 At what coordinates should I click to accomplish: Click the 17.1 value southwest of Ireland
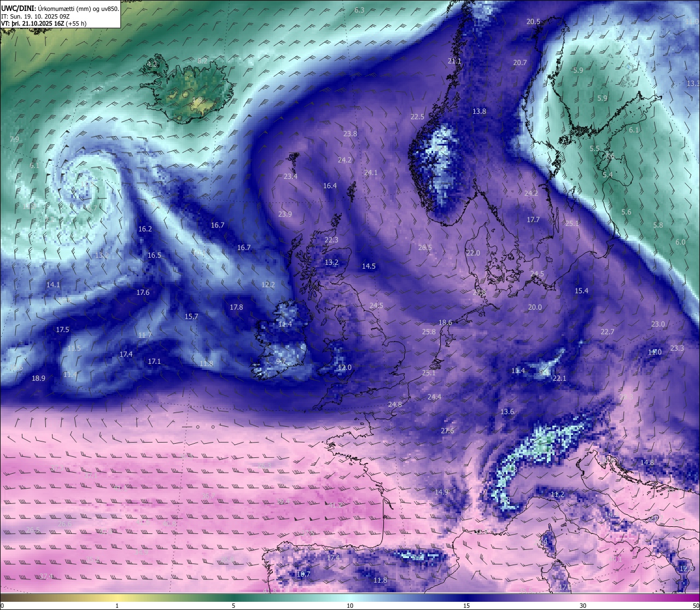click(154, 361)
